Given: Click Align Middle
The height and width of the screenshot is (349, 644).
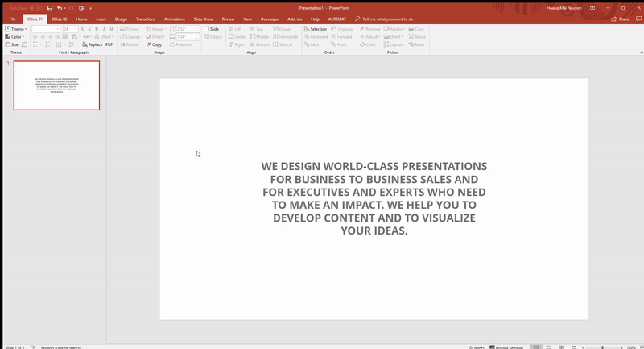Looking at the screenshot, I should point(259,36).
